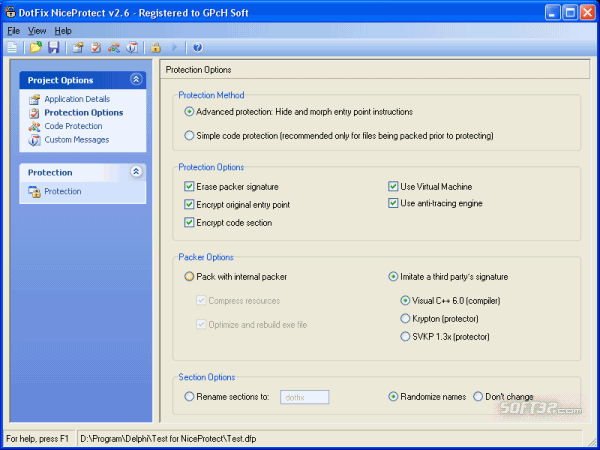Open the File menu
This screenshot has width=600, height=450.
pyautogui.click(x=13, y=31)
